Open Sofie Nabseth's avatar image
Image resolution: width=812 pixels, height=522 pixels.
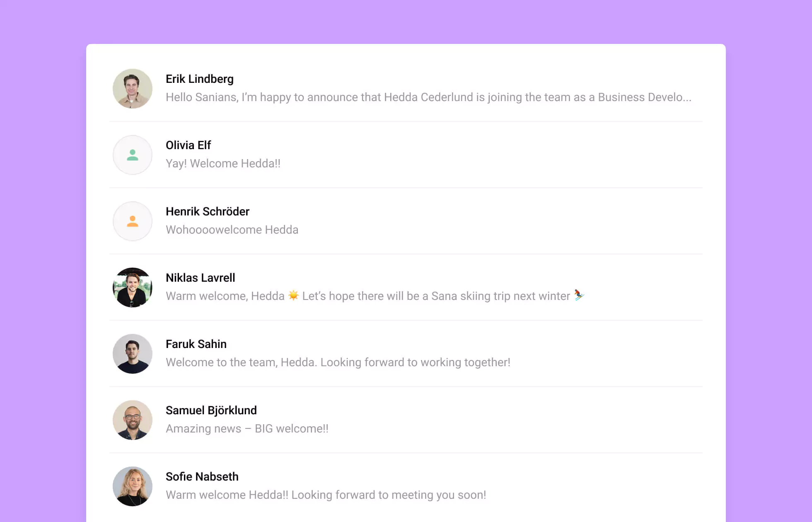point(133,486)
